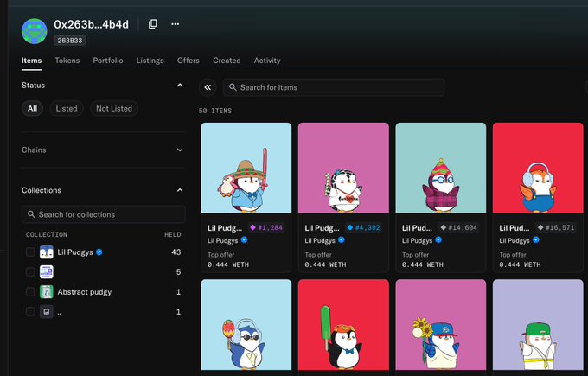Open the plaid jacket penguin NFT #14,604
This screenshot has height=376, width=588.
click(x=441, y=168)
